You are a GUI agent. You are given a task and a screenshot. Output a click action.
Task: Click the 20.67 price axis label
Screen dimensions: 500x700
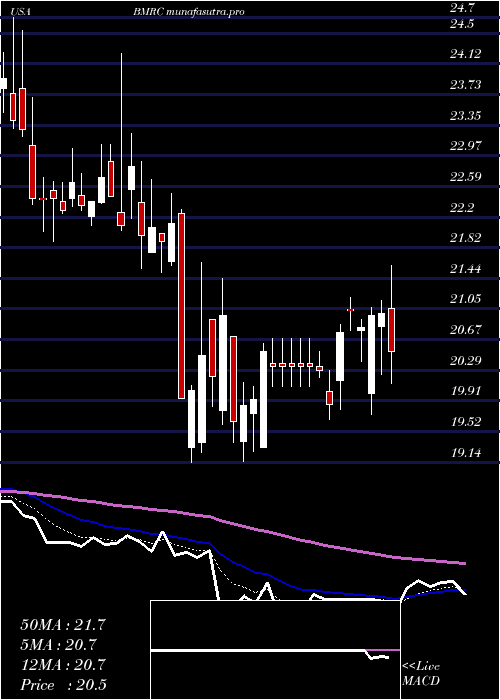466,330
